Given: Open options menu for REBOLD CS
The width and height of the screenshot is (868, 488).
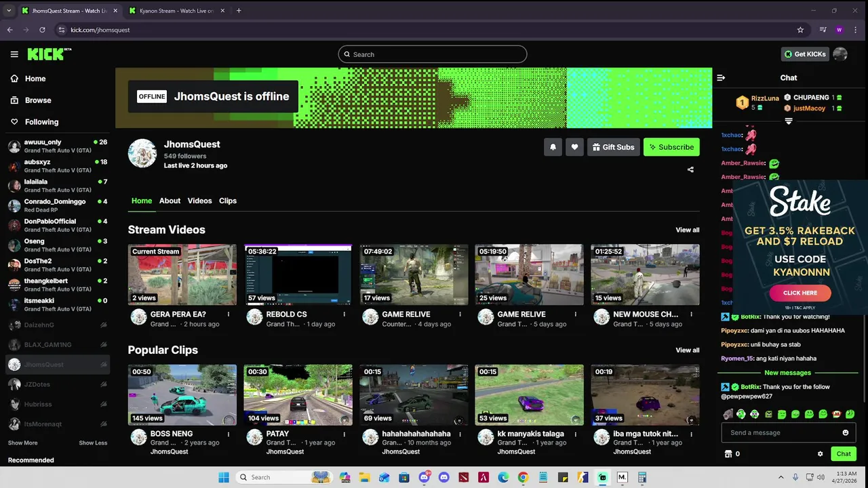Looking at the screenshot, I should tap(344, 314).
